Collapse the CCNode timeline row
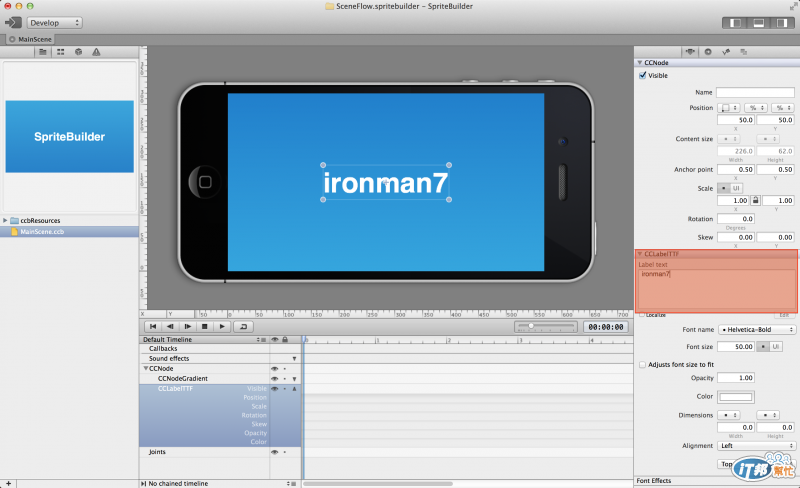The height and width of the screenshot is (488, 800). (x=145, y=368)
